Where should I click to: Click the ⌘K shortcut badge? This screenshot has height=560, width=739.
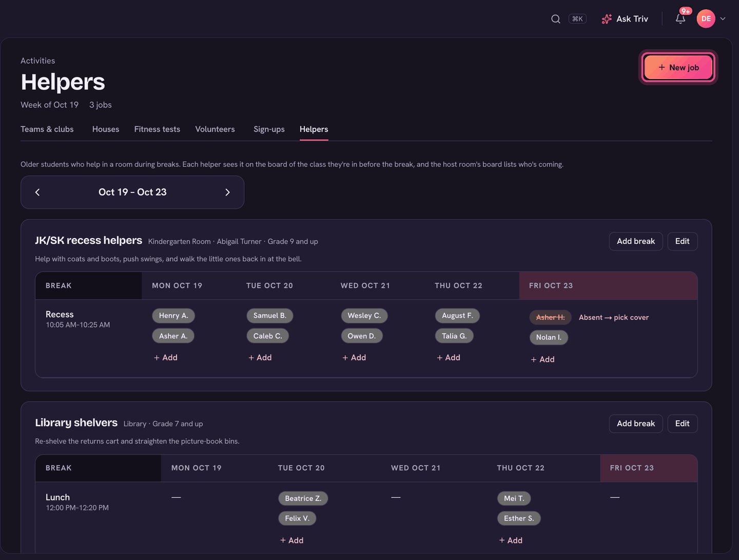[577, 19]
